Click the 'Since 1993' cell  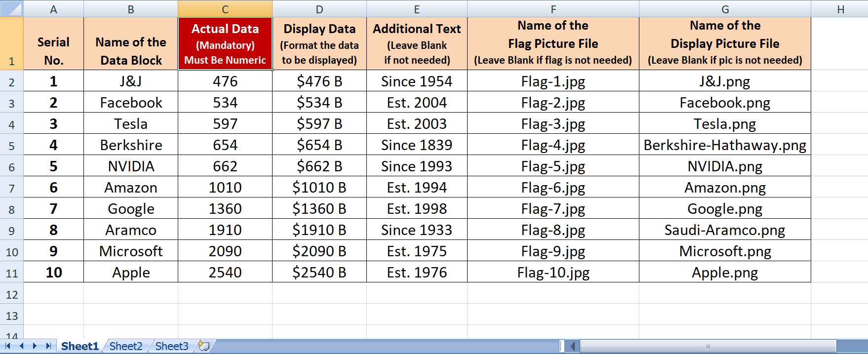417,166
